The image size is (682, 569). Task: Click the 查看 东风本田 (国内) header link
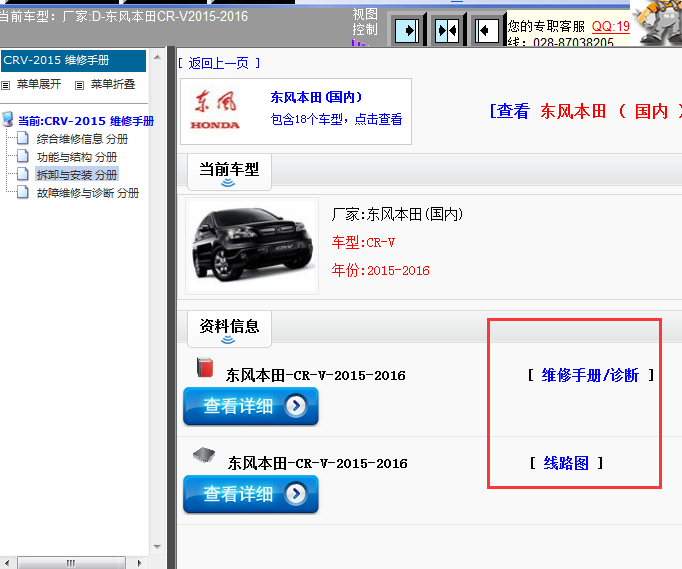tap(585, 111)
